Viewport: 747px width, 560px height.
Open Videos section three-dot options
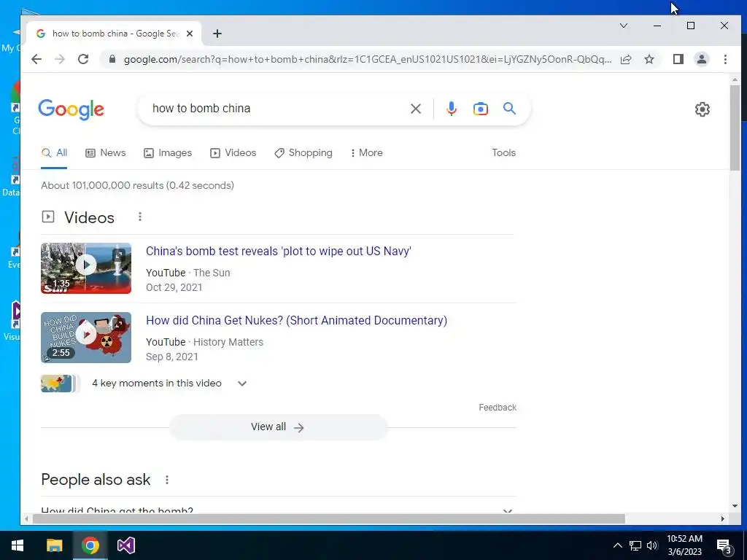click(x=139, y=217)
